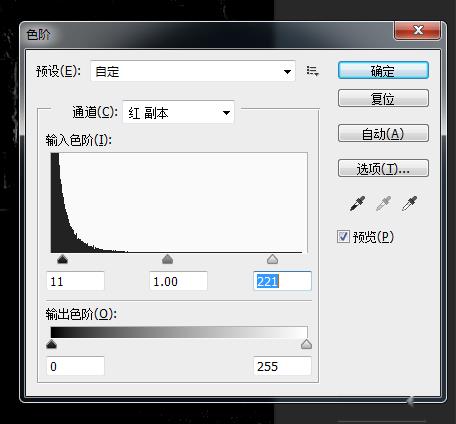Click the 色阶 dialog title
This screenshot has height=424, width=456.
38,35
